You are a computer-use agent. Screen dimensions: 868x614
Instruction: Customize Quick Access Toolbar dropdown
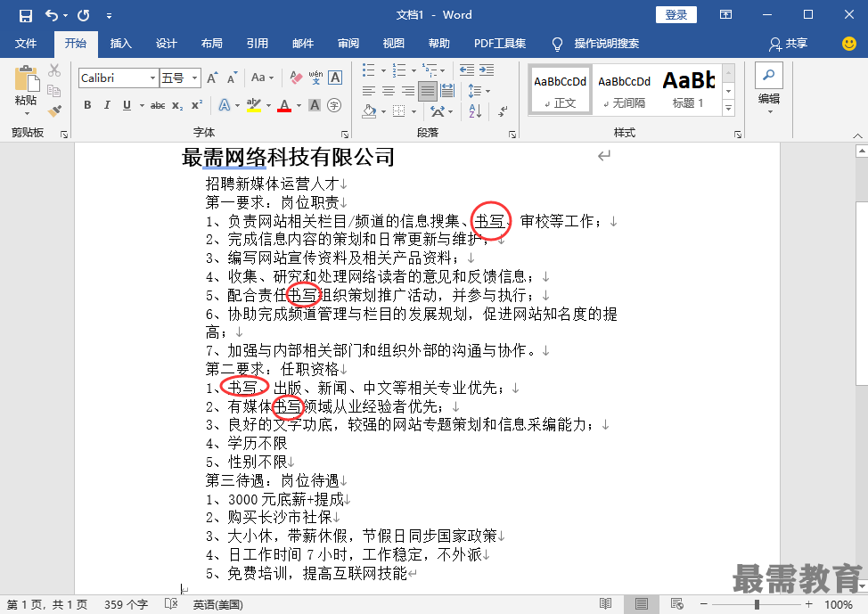pyautogui.click(x=109, y=16)
